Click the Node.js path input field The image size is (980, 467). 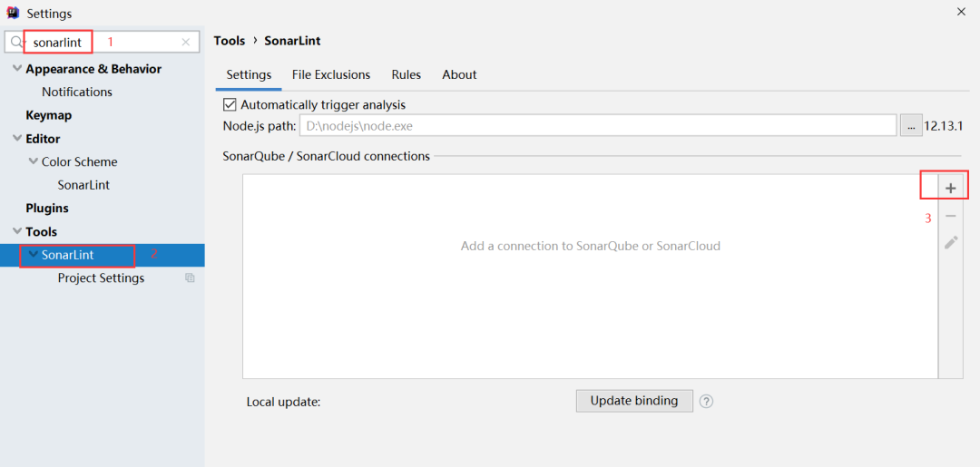598,125
